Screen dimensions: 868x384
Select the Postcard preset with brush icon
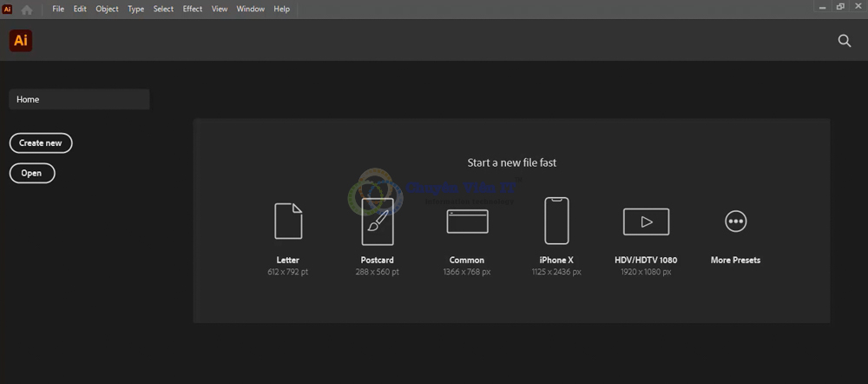pyautogui.click(x=378, y=221)
